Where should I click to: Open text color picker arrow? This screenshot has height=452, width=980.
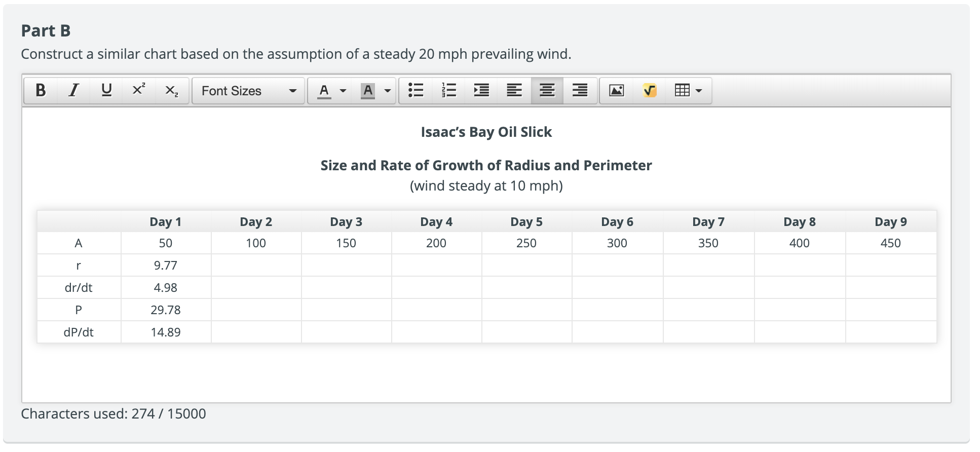pyautogui.click(x=343, y=91)
